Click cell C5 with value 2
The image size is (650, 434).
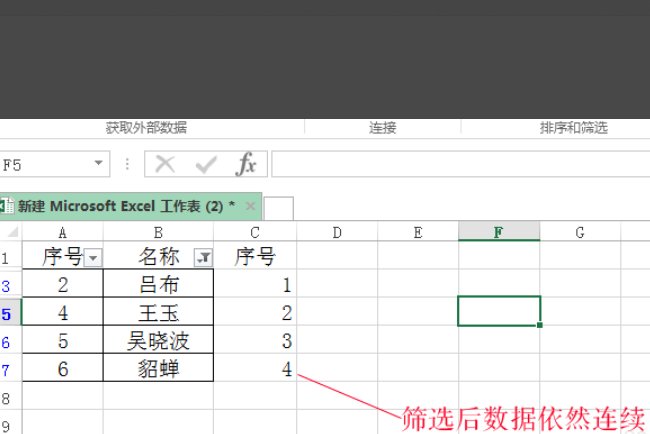coord(255,312)
